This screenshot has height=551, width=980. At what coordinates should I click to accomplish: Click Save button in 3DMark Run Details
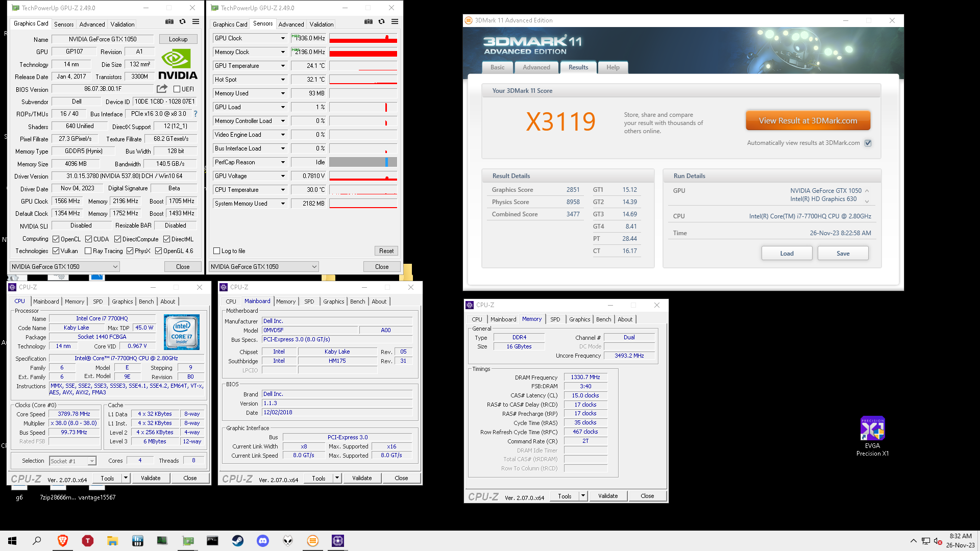(x=843, y=254)
